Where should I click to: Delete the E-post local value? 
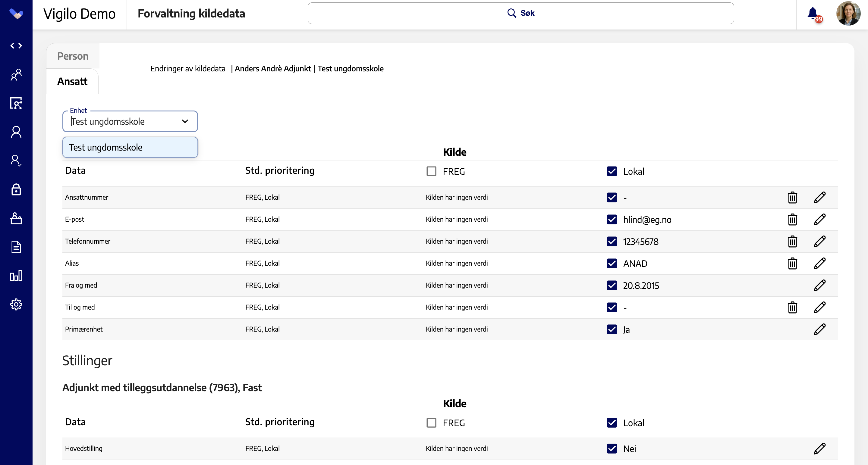click(x=792, y=220)
